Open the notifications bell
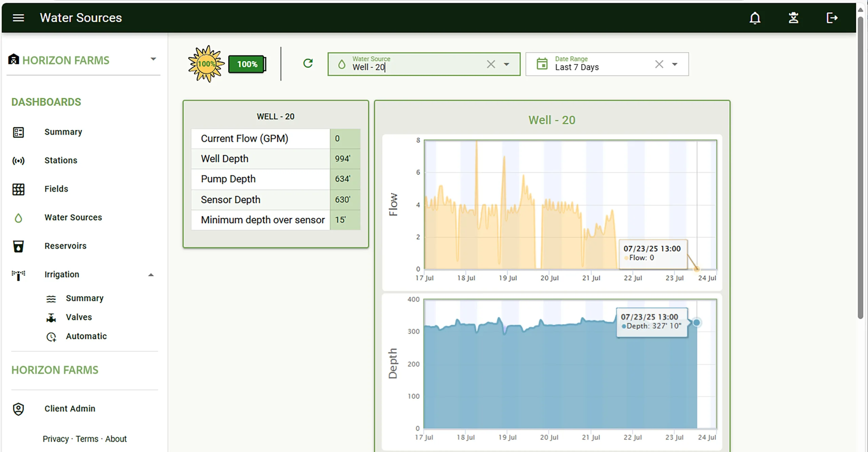The image size is (868, 452). click(755, 18)
